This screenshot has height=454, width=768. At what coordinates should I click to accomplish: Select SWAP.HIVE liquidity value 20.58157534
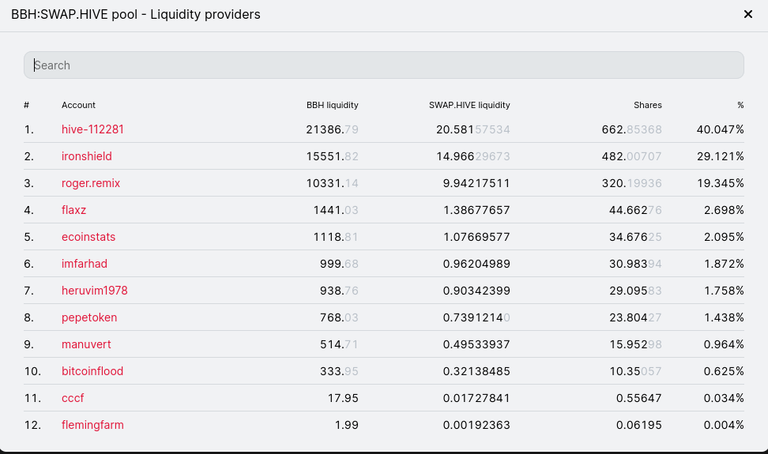(x=473, y=129)
